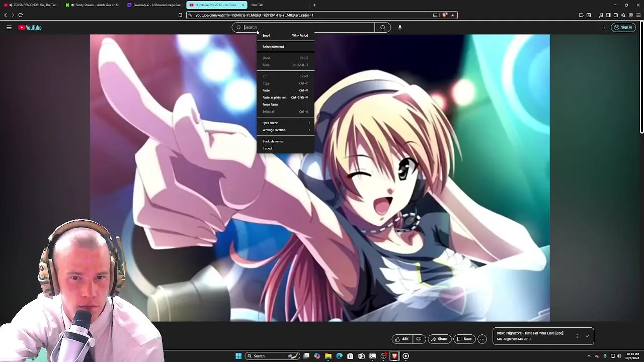Viewport: 644px width, 362px height.
Task: Choose Select password in context menu
Action: (285, 47)
